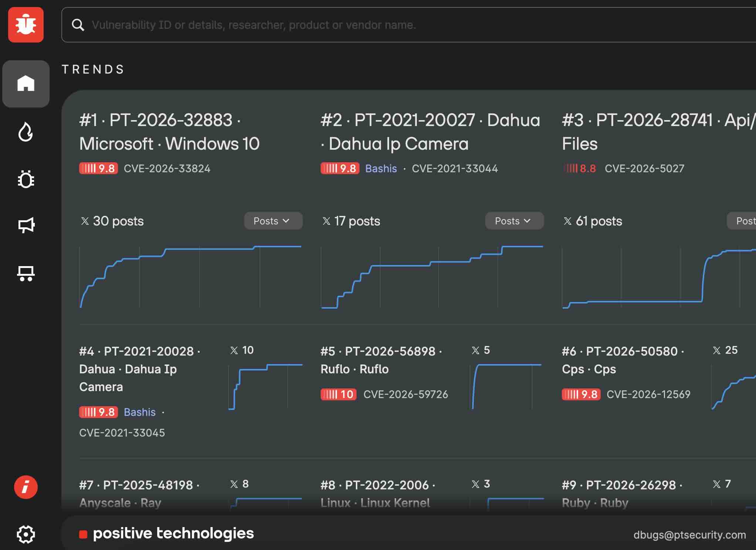The image size is (756, 550).
Task: Click the Bashis researcher link under #2
Action: pos(381,169)
